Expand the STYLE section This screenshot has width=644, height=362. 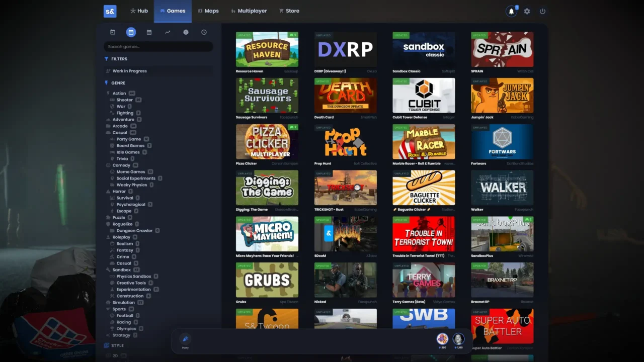pos(118,345)
